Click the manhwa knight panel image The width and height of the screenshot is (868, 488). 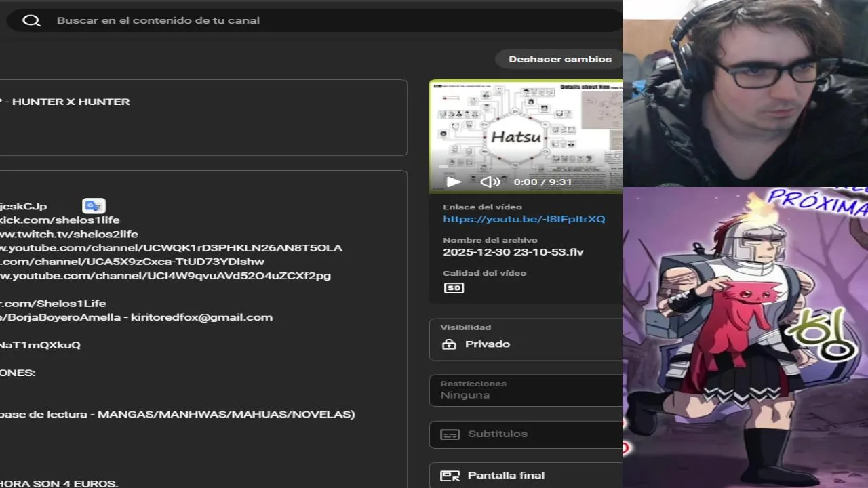tap(745, 338)
